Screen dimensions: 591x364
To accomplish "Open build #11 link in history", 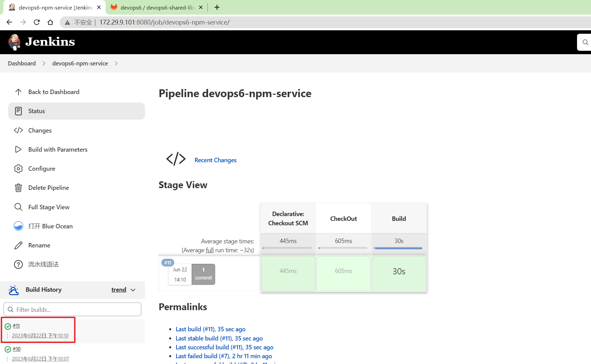I will (16, 326).
